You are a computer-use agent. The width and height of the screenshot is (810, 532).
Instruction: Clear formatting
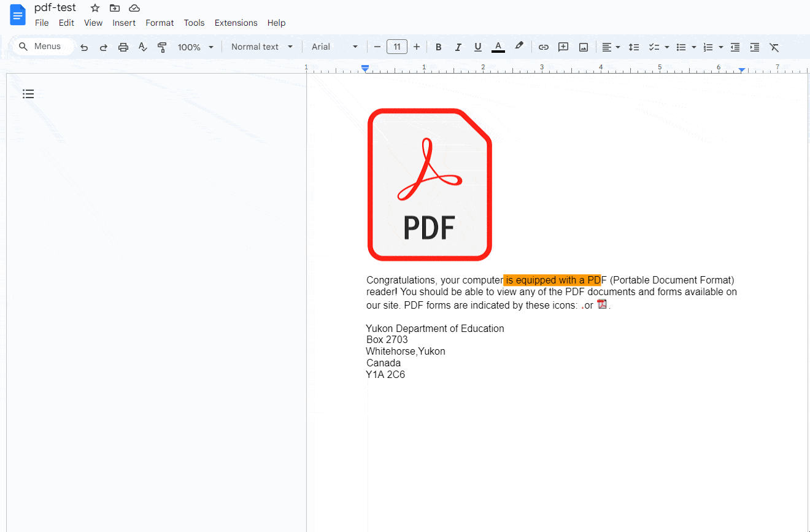click(774, 47)
